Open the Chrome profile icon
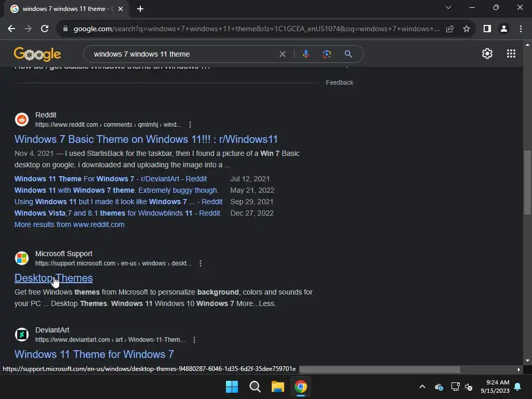 pyautogui.click(x=504, y=29)
